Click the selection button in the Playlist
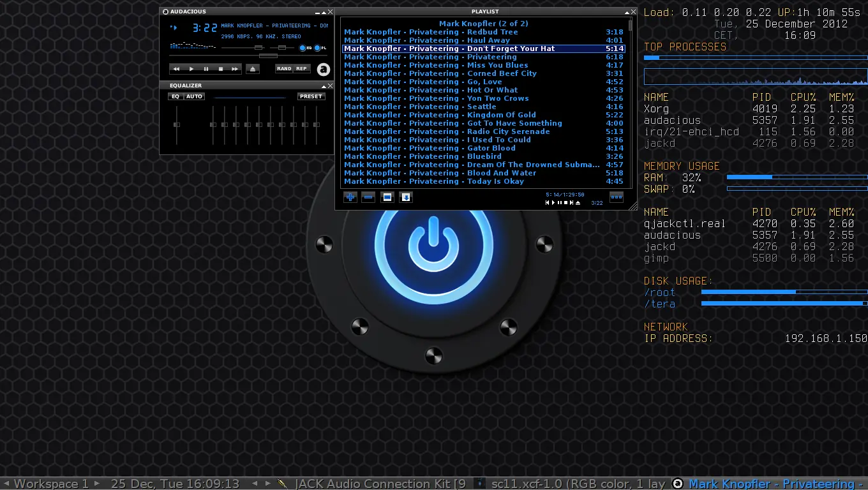 [x=387, y=197]
